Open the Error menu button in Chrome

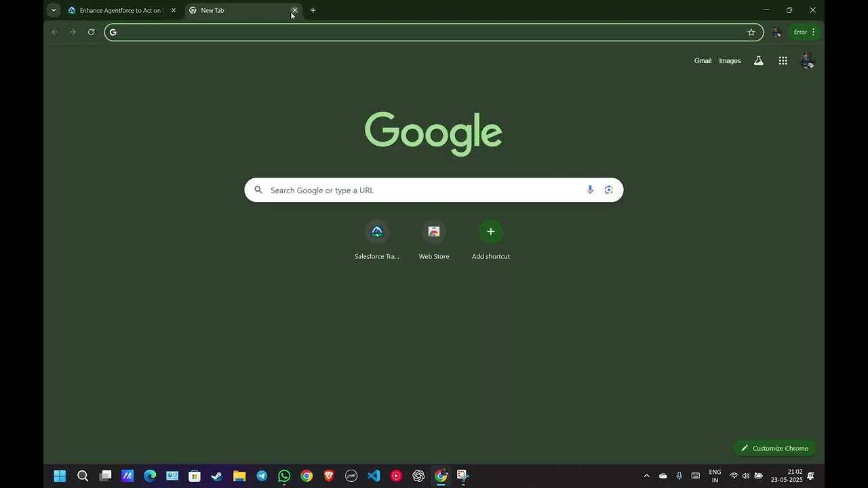coord(805,32)
